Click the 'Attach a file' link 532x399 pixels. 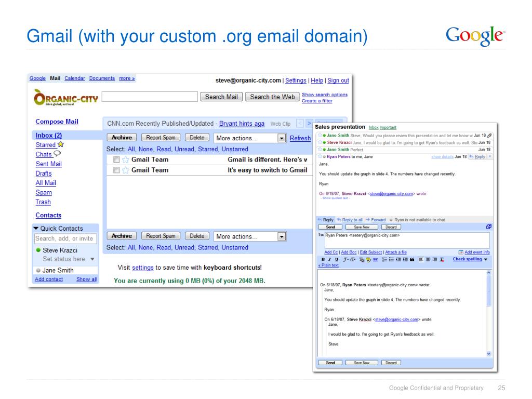[395, 252]
